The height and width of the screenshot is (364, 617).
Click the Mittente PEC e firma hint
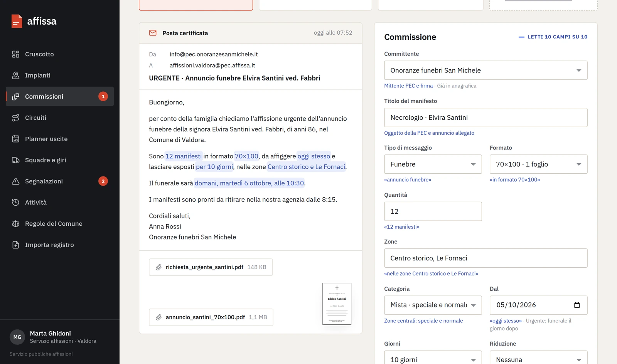tap(408, 86)
